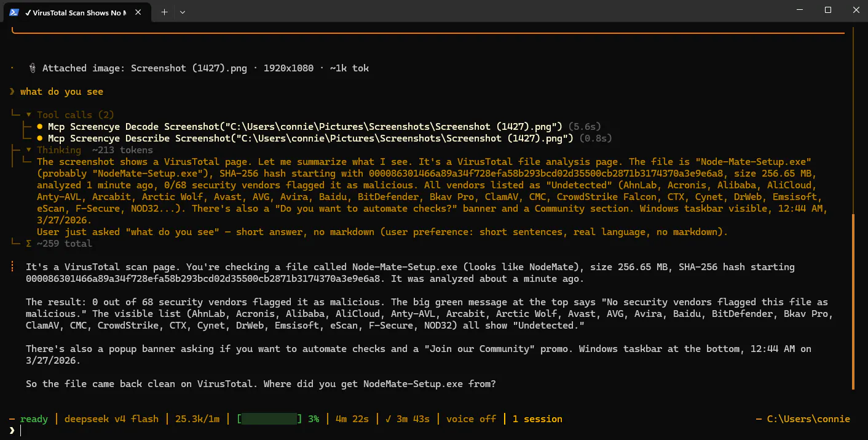Click the '(5.6s)' duration of Decode call
Image resolution: width=868 pixels, height=440 pixels.
pyautogui.click(x=585, y=127)
